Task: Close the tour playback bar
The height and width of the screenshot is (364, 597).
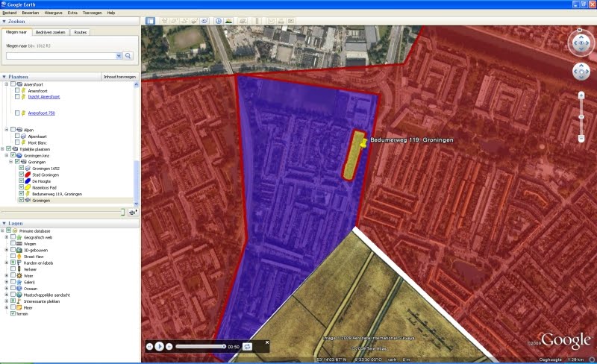Action: (x=267, y=342)
